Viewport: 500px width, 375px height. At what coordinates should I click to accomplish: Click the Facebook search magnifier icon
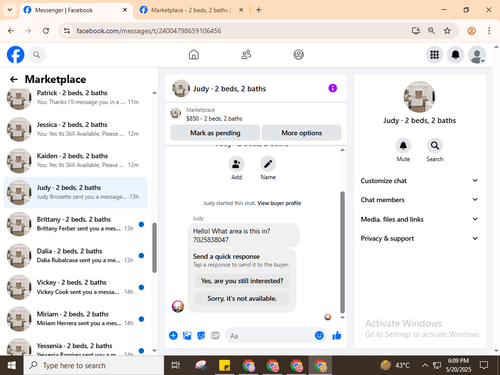click(x=37, y=55)
